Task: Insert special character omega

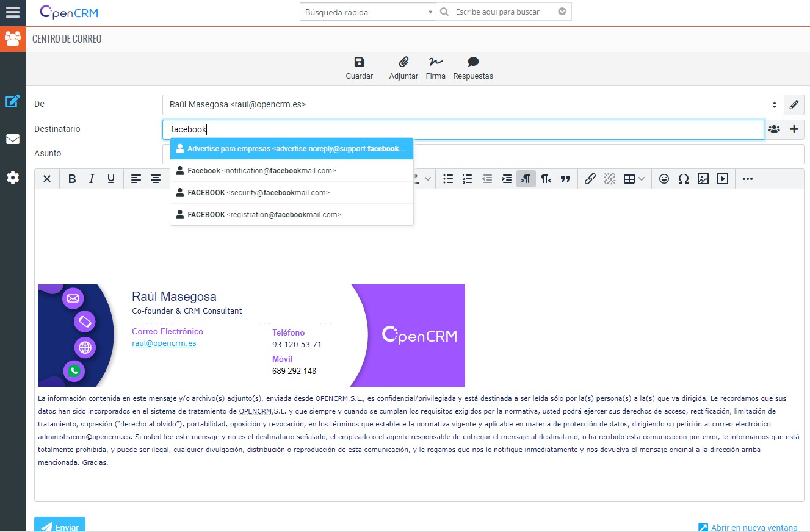Action: 684,179
